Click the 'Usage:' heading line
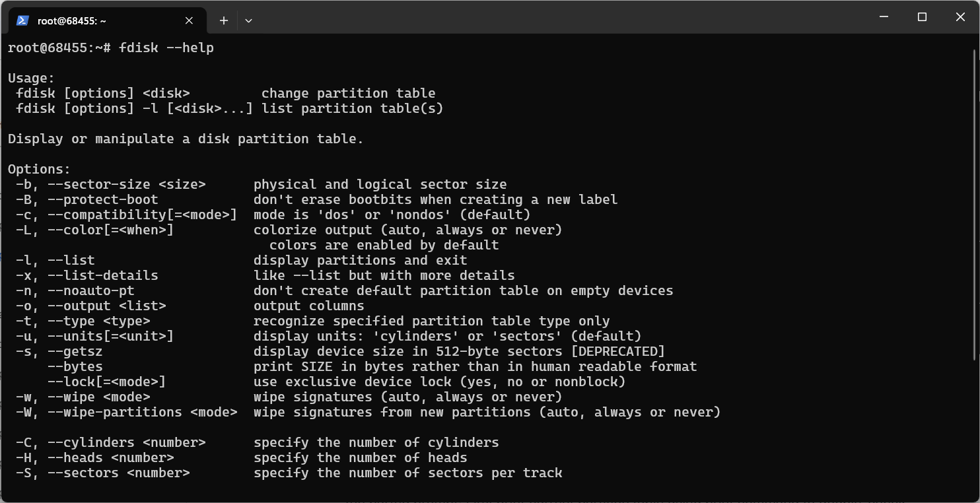980x503 pixels. click(32, 78)
